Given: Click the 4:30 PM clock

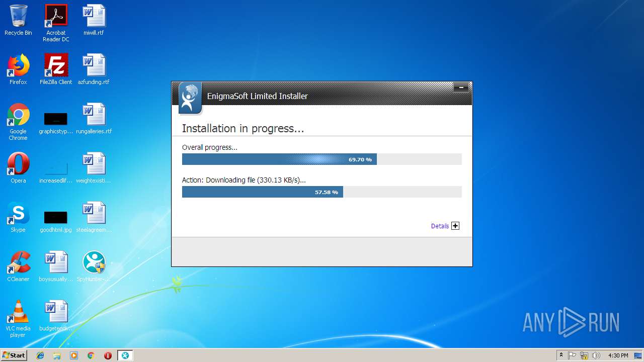Looking at the screenshot, I should click(x=618, y=355).
